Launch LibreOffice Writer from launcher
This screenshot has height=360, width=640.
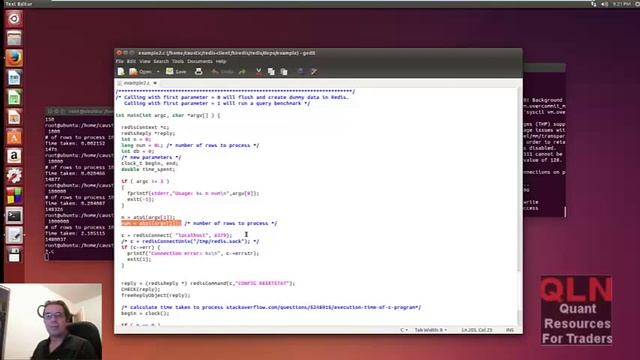coord(14,78)
